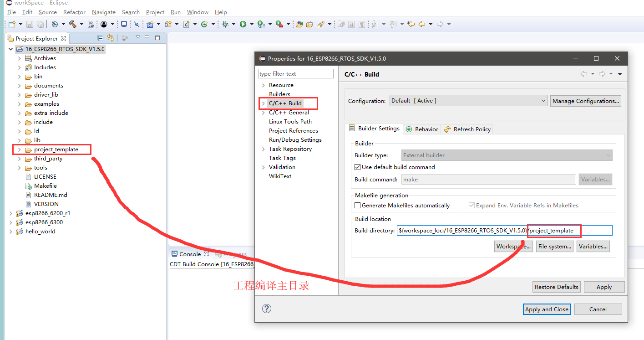Screen dimensions: 644x340
Task: Select the LICENSE file in tree
Action: (45, 177)
